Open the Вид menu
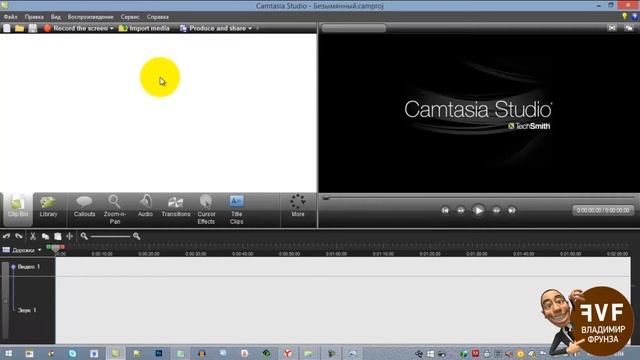This screenshot has width=640, height=360. [x=56, y=17]
